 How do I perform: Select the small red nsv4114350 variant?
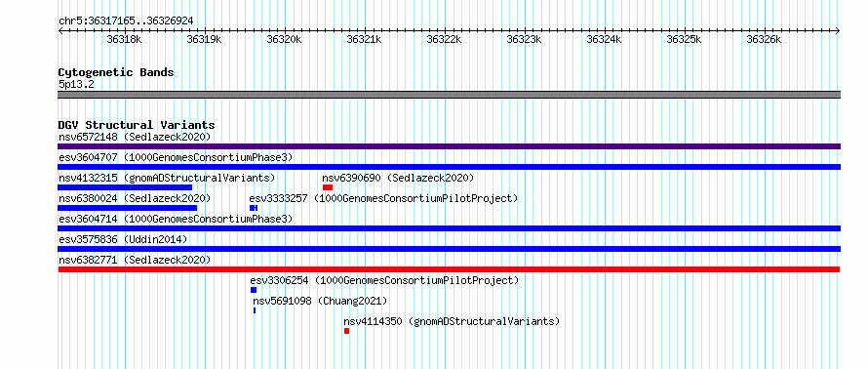pyautogui.click(x=346, y=331)
